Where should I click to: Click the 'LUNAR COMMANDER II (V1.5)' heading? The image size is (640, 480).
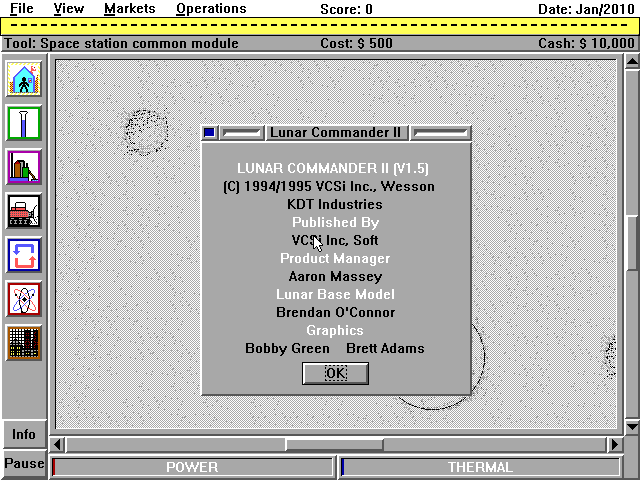click(333, 168)
